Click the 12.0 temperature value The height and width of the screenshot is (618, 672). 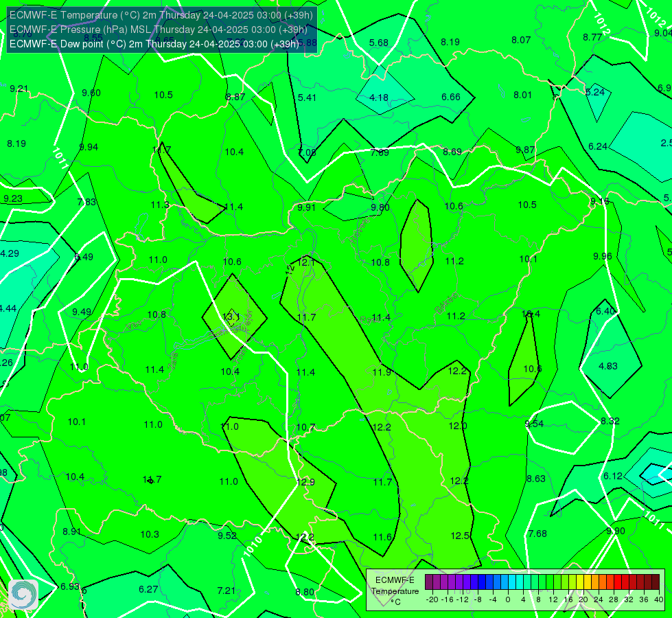click(458, 426)
